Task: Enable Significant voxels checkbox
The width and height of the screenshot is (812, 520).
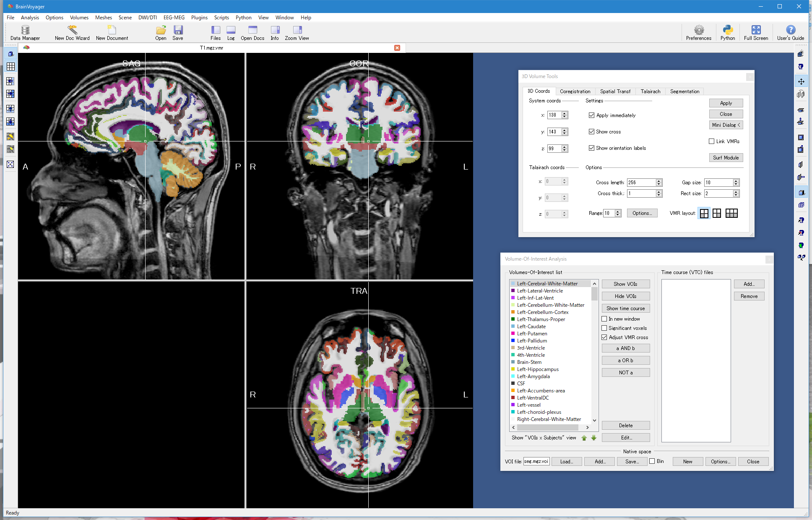Action: [x=604, y=328]
